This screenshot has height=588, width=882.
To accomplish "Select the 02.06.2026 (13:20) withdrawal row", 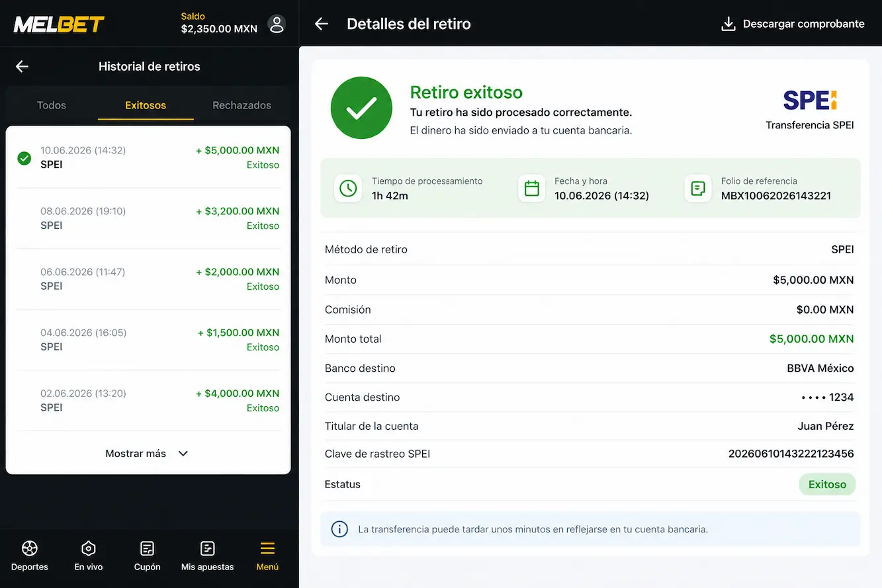I will coord(148,401).
